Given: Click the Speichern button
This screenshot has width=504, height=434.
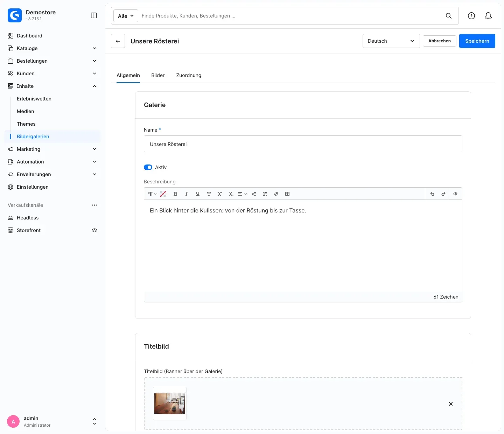Looking at the screenshot, I should (477, 41).
